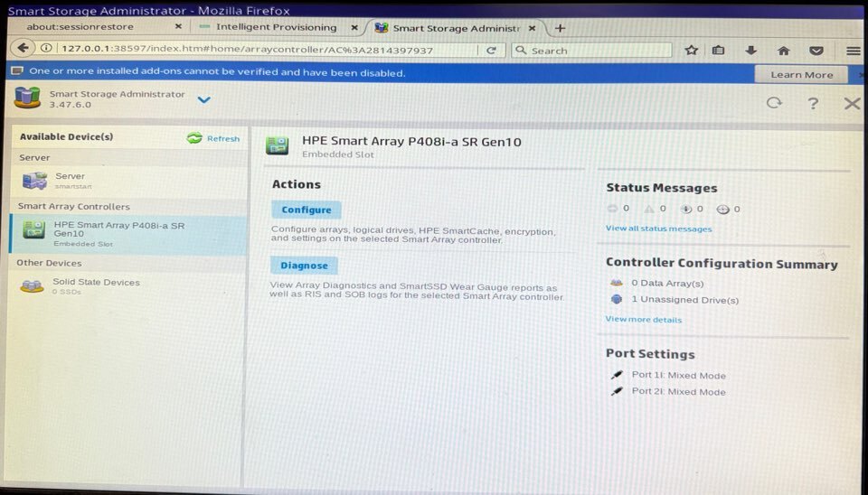The height and width of the screenshot is (495, 868).
Task: Click the site info icon in address bar
Action: coord(46,48)
